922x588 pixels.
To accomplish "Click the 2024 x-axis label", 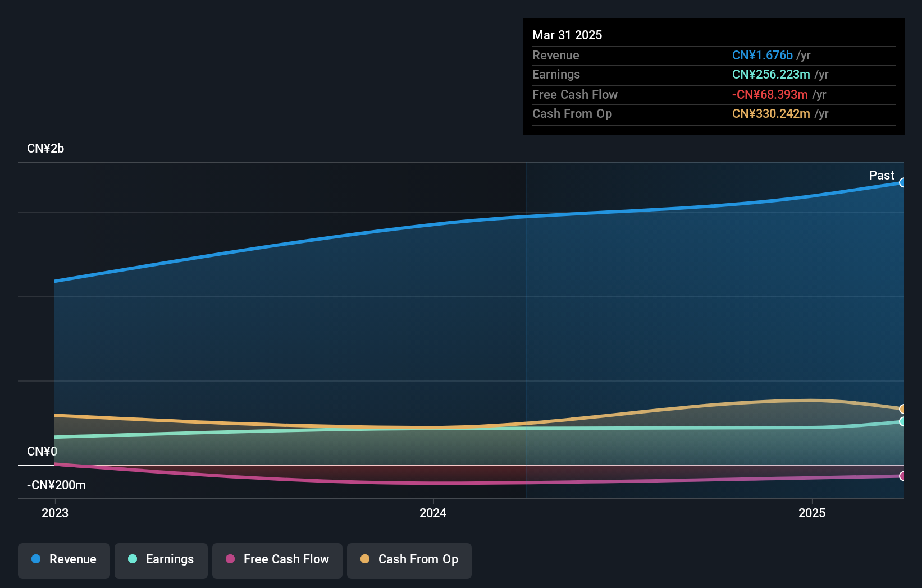I will (x=433, y=513).
